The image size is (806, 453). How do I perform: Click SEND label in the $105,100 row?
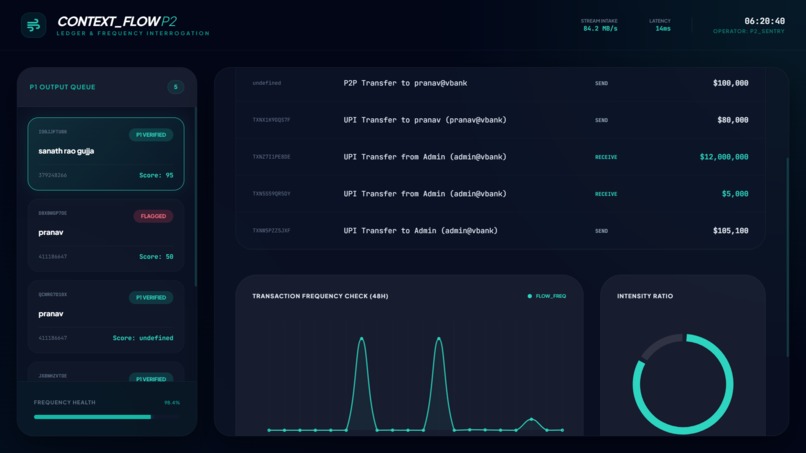pyautogui.click(x=601, y=231)
